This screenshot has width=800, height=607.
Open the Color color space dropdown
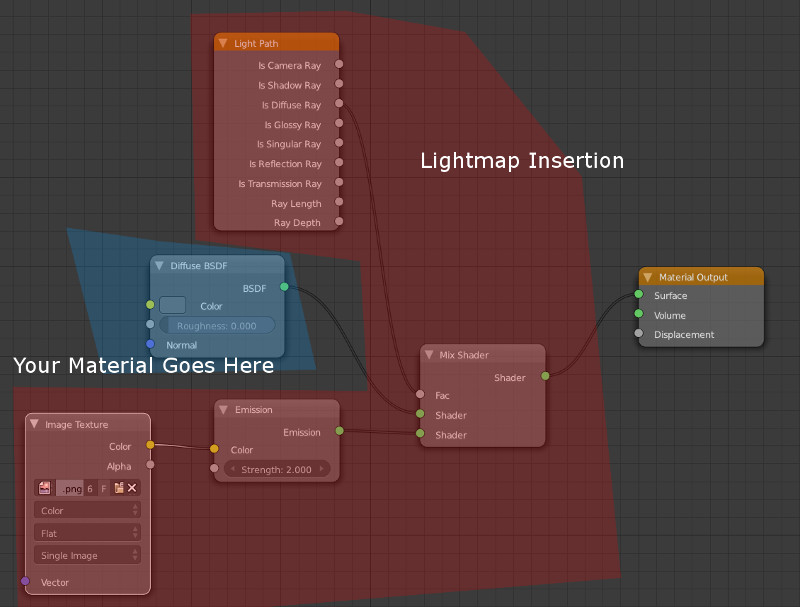(87, 510)
